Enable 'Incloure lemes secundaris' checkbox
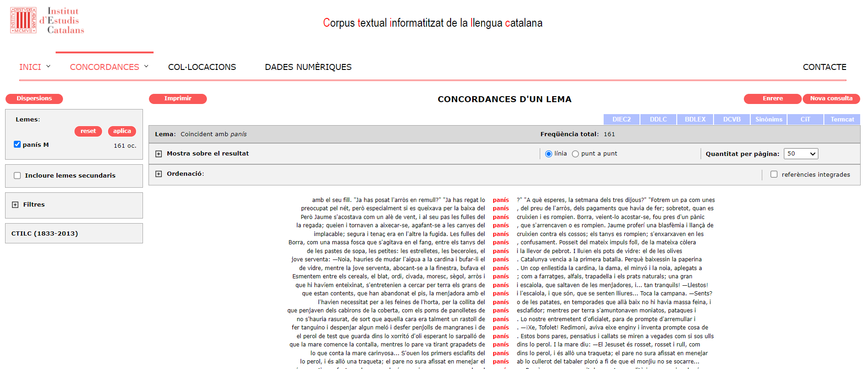This screenshot has height=369, width=868. coord(17,176)
